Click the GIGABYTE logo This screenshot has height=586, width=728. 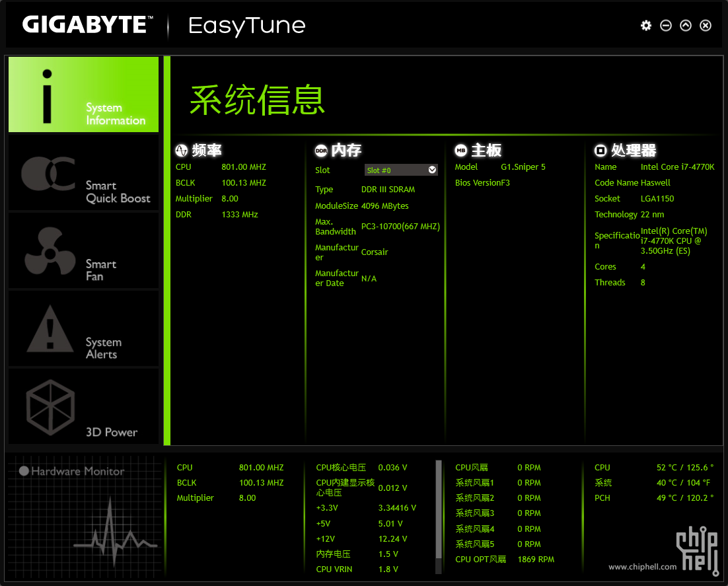88,24
